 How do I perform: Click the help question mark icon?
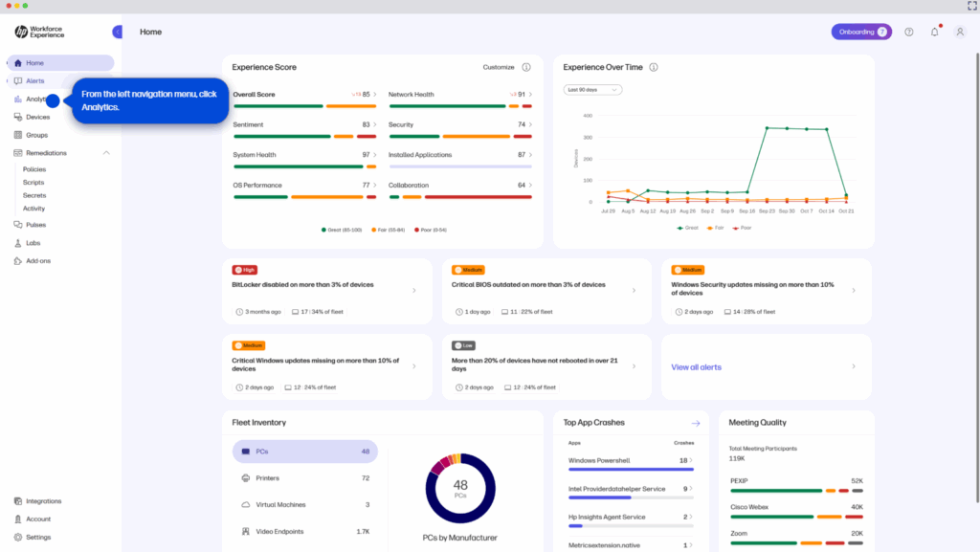(x=907, y=32)
